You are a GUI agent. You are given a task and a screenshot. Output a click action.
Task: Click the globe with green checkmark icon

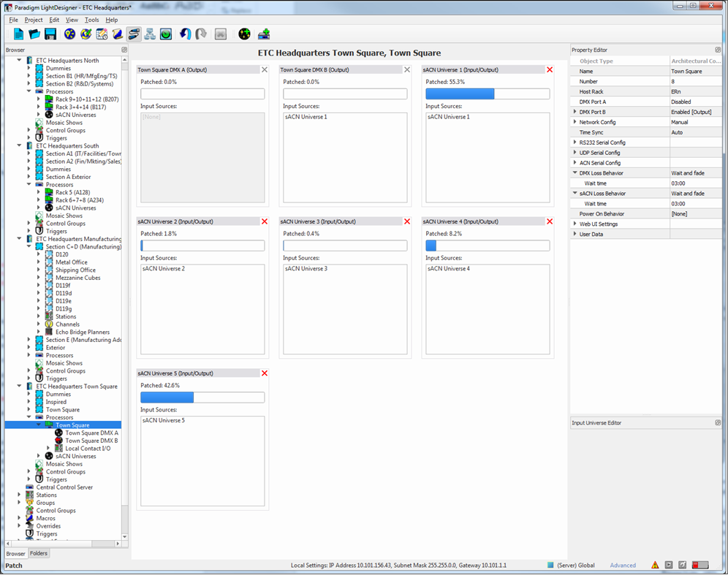(86, 34)
